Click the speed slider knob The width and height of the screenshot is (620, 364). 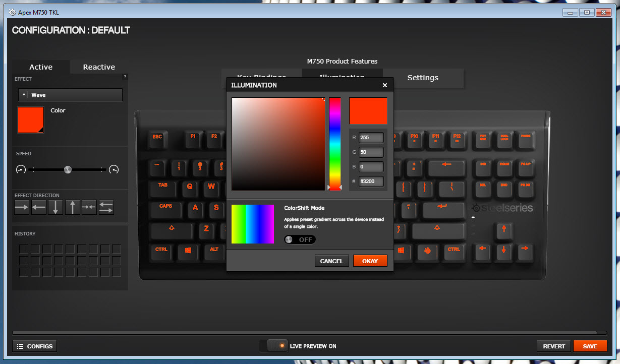pyautogui.click(x=68, y=169)
